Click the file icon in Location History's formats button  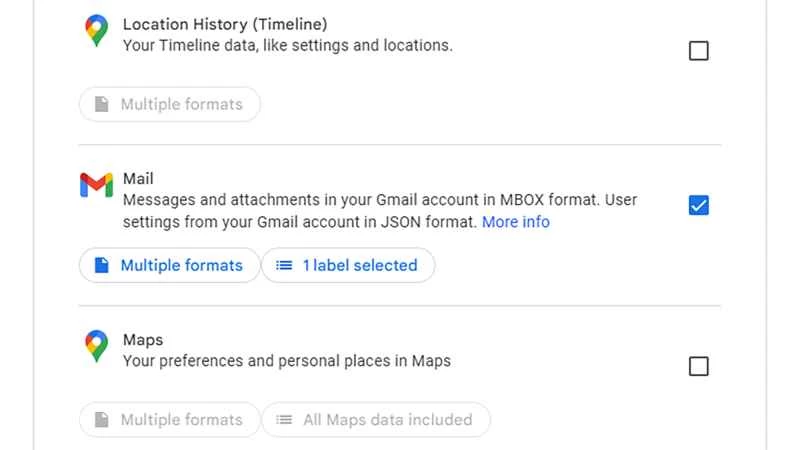click(101, 104)
